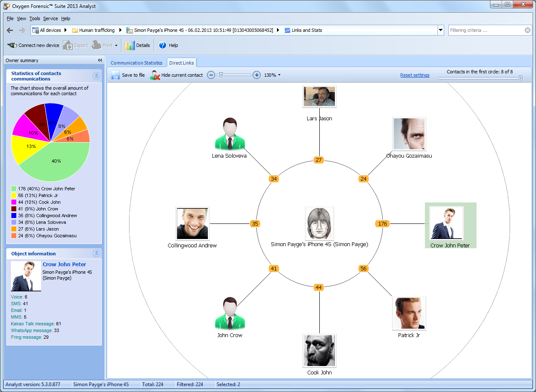
Task: Open the Service menu
Action: point(51,18)
